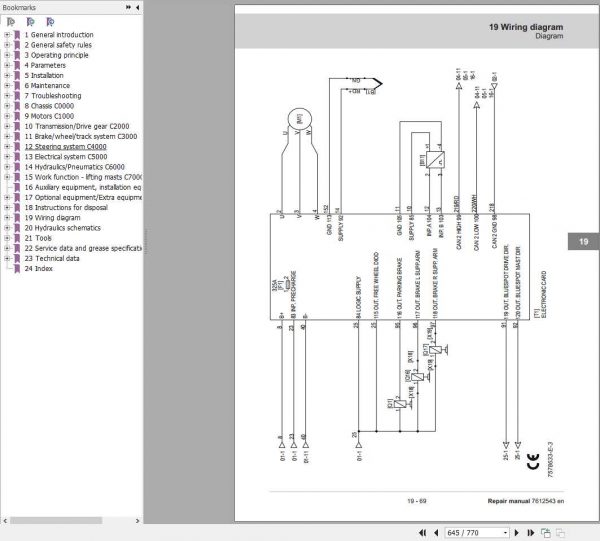The height and width of the screenshot is (541, 600).
Task: Click the first bookmark options icon
Action: [x=11, y=22]
